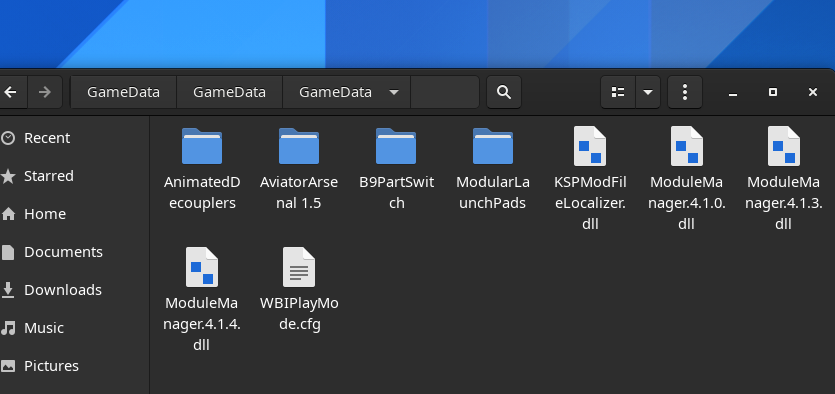Click the empty path bar area

(x=445, y=92)
